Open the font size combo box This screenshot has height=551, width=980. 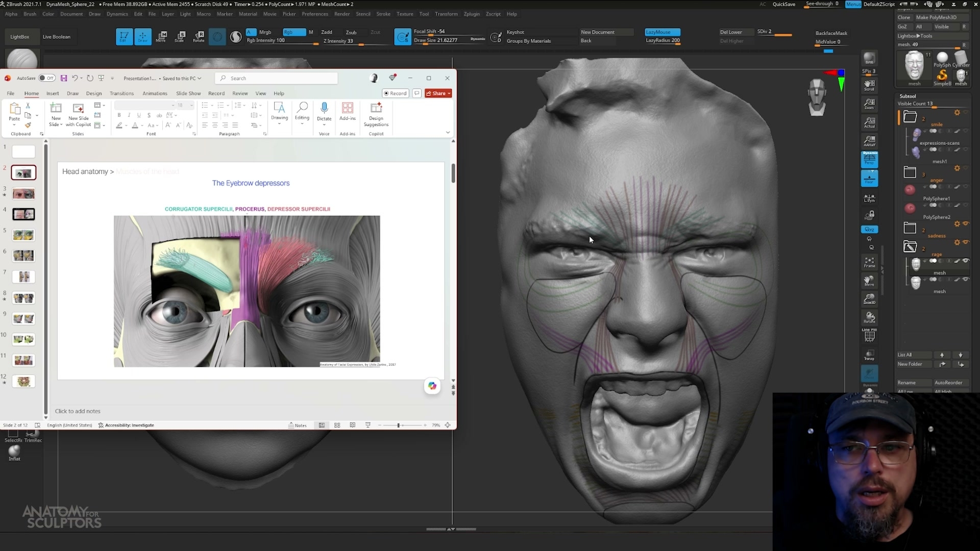coord(185,105)
